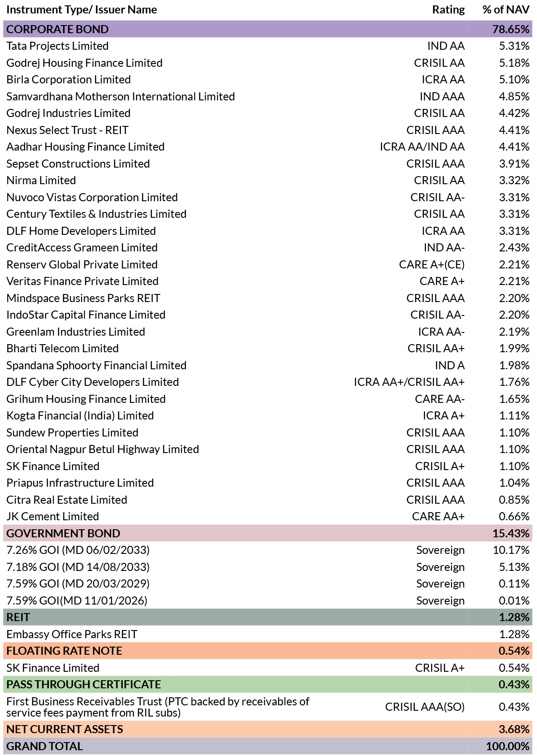Click the REIT section header

268,617
